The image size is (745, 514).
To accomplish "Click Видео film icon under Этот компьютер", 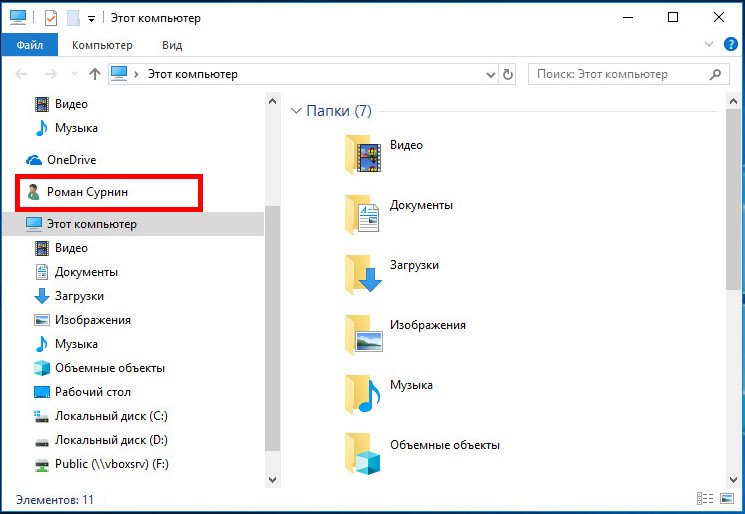I will pos(42,248).
